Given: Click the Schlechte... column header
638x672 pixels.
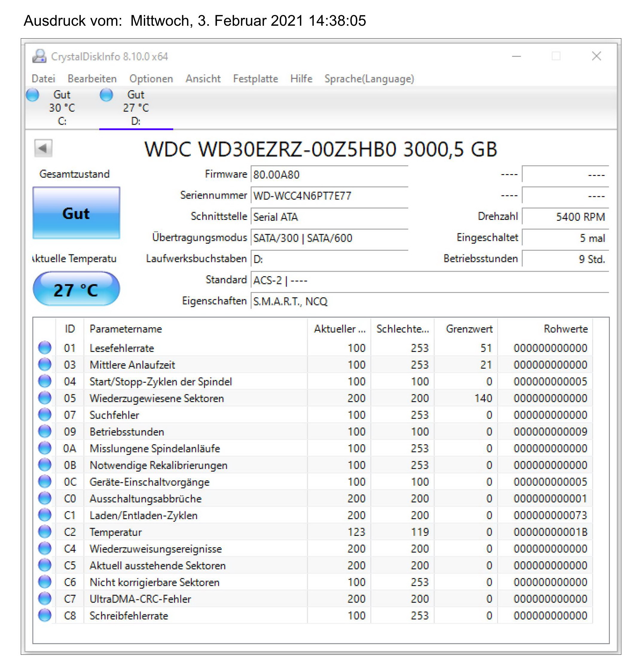Looking at the screenshot, I should click(x=402, y=329).
